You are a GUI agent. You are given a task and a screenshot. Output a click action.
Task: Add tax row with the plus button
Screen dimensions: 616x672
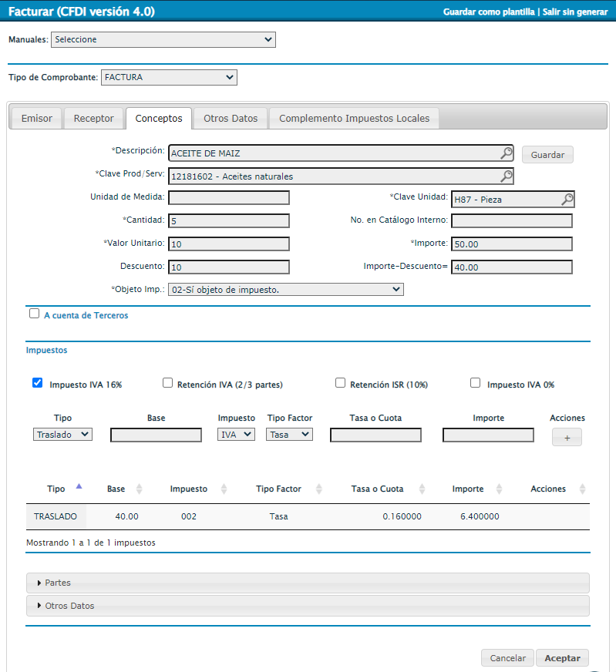567,438
